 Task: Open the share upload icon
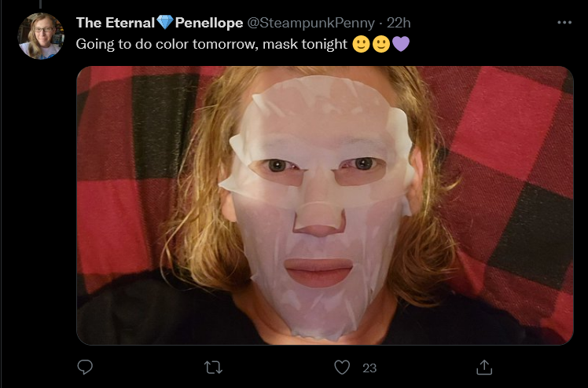point(484,368)
